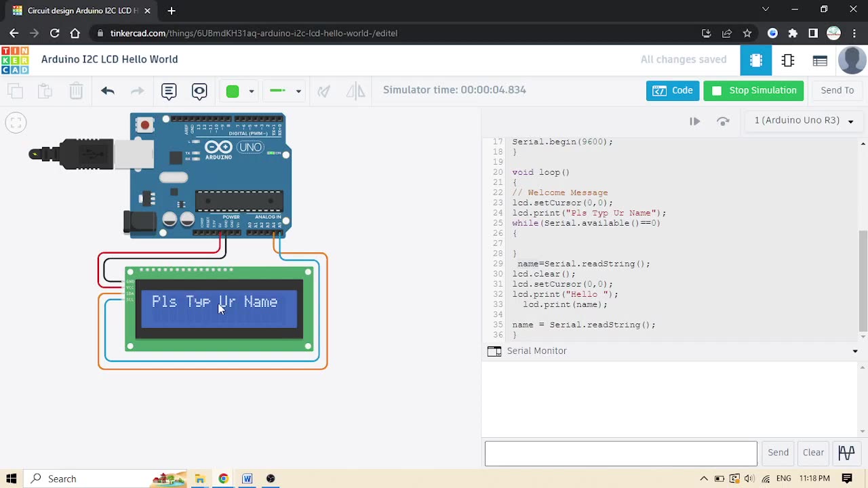Undo the last action with the arrow icon
Image resolution: width=868 pixels, height=488 pixels.
pos(108,91)
